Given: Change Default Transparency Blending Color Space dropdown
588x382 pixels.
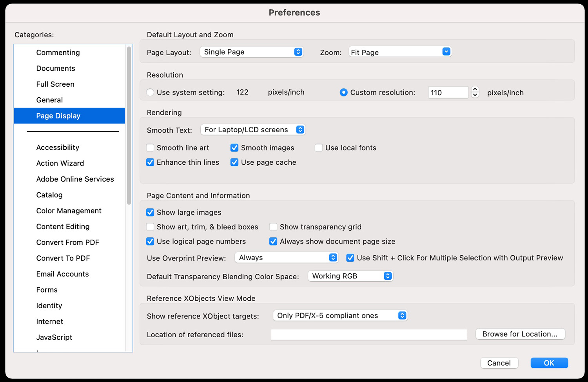Looking at the screenshot, I should pyautogui.click(x=350, y=276).
